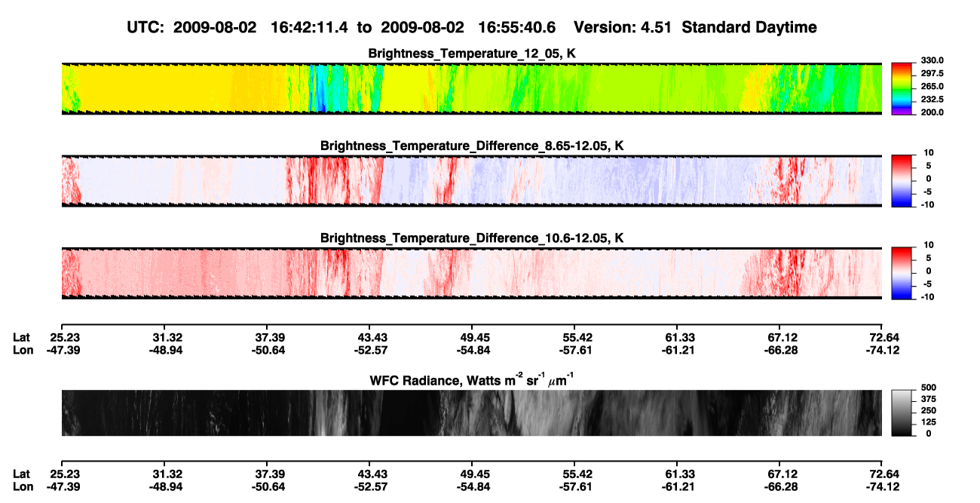This screenshot has height=503, width=980.
Task: Click 'Brightness_Temperature_Difference_8.65-12.05, K' panel title
Action: [x=473, y=146]
